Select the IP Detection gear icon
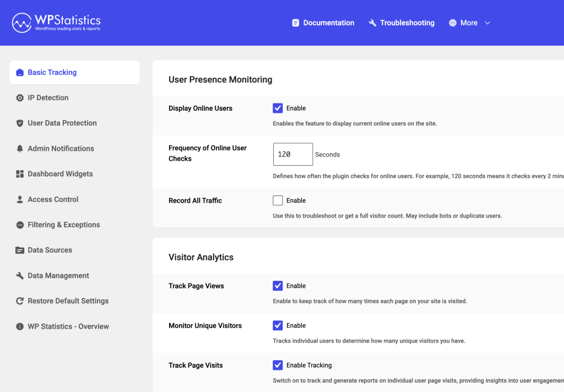564x392 pixels. coord(19,97)
